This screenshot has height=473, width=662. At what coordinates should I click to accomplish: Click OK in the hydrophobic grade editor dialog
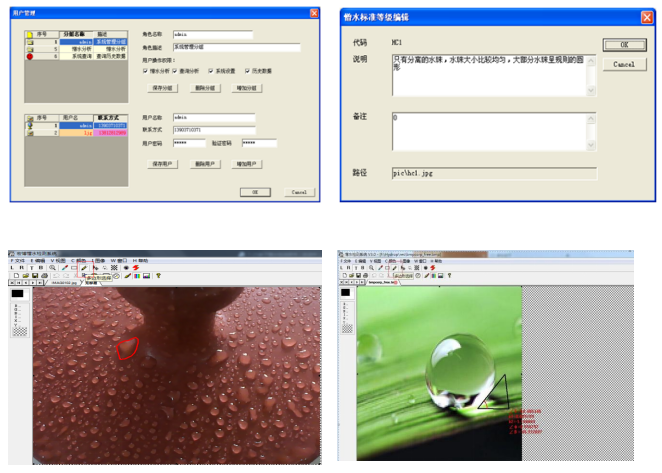(x=623, y=45)
